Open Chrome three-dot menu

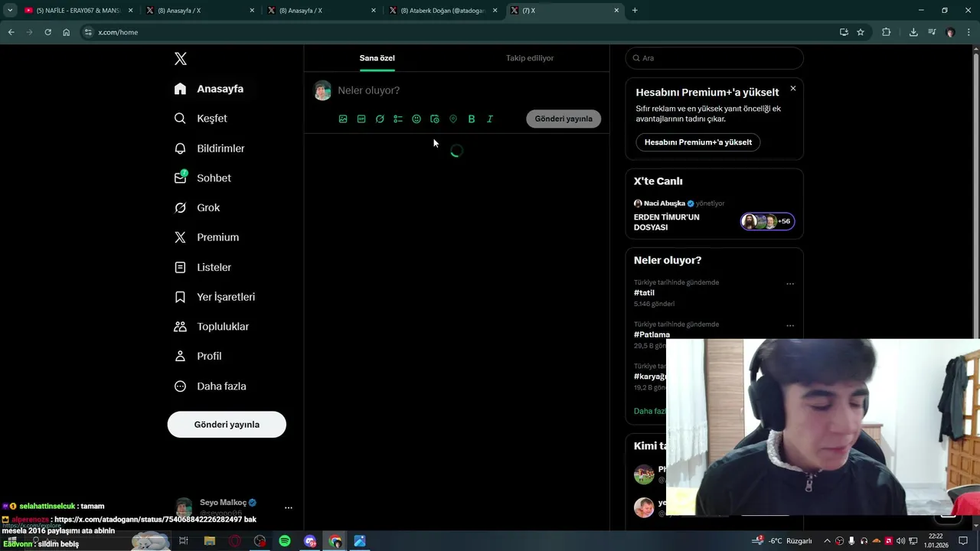[x=969, y=32]
